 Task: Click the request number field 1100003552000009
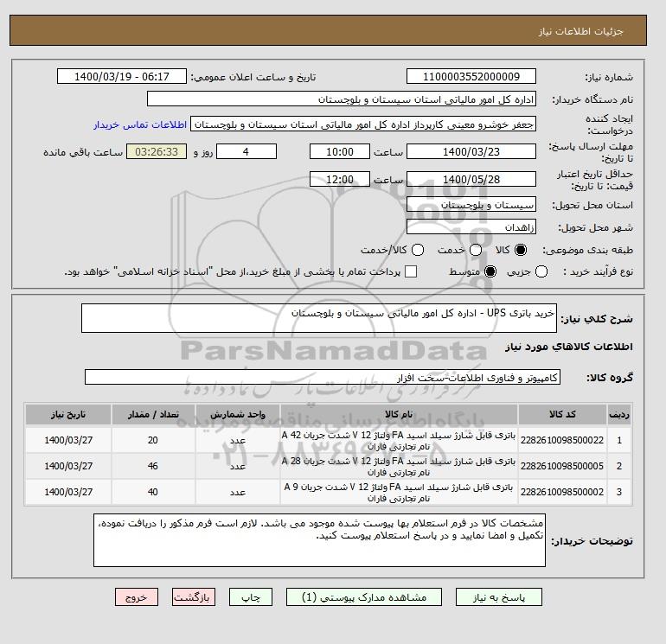pos(471,76)
